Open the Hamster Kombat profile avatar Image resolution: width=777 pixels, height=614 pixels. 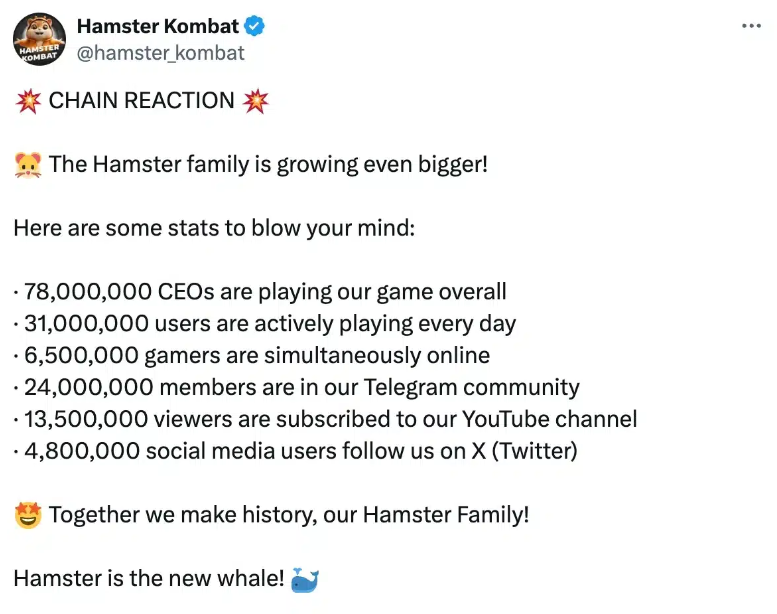39,40
